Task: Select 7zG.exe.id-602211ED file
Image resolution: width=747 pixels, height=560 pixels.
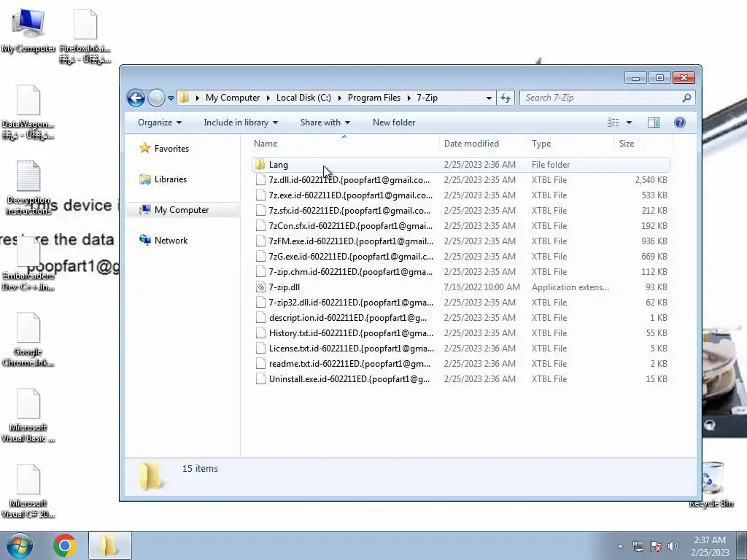Action: point(460,256)
